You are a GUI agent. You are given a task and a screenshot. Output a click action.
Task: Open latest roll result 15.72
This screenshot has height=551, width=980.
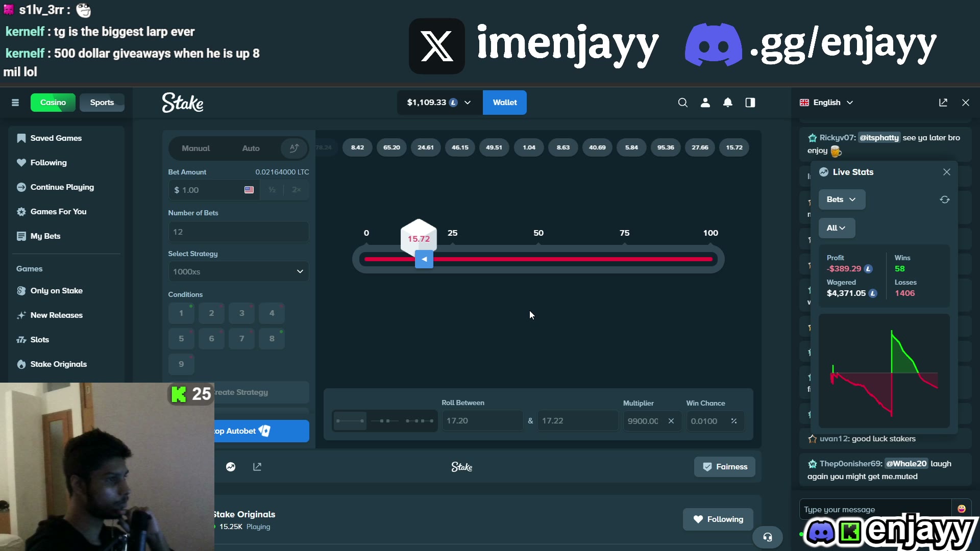click(734, 147)
